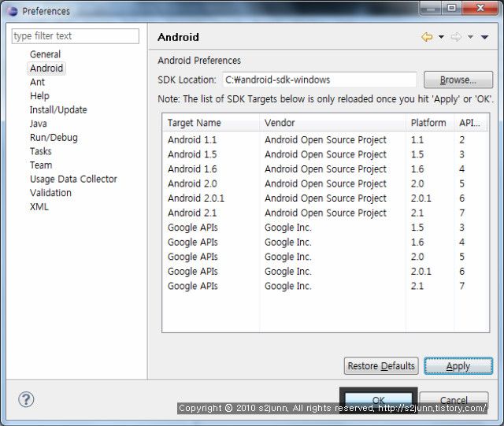Click the Browse... button
Viewport: 504px width, 426px height.
(x=458, y=80)
